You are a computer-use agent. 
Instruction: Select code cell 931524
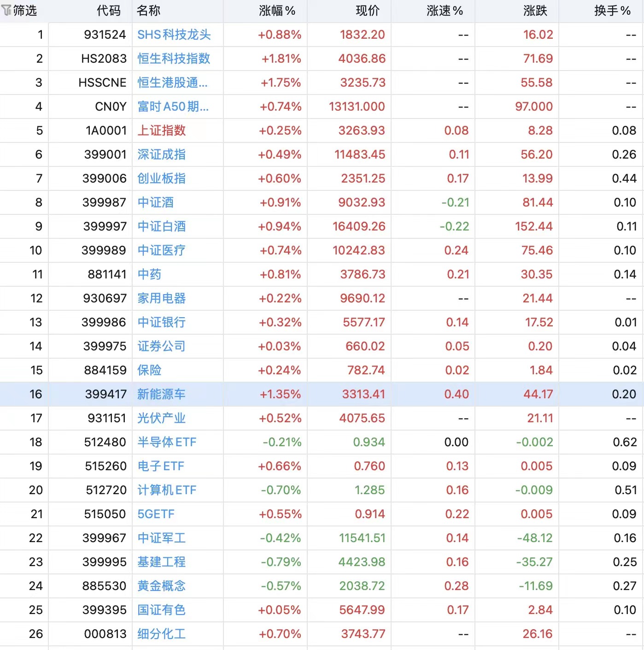pyautogui.click(x=105, y=35)
